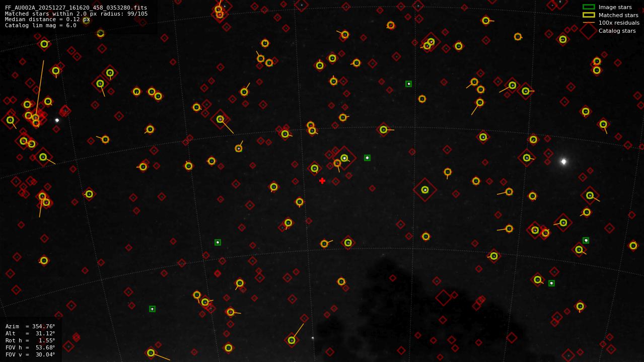Click the 'Catalog stars' legend label
Viewport: 644px width, 362px height.
tap(617, 31)
